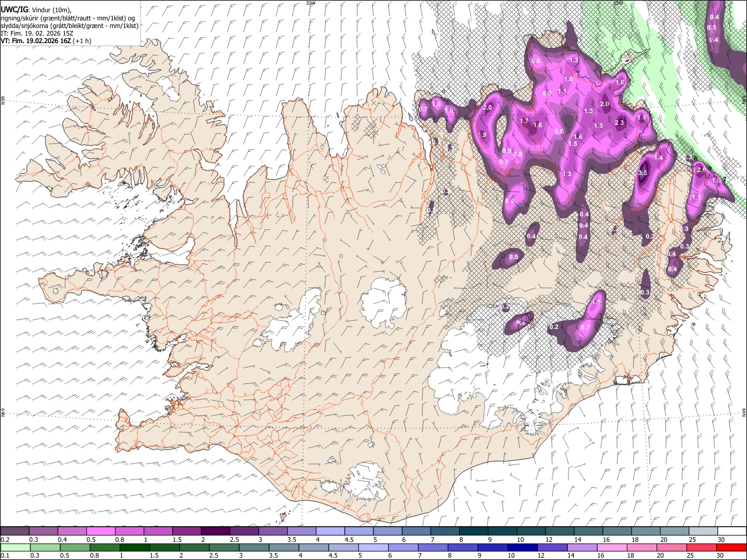Click the 'rigning/skúrir' legend description line

coord(68,18)
